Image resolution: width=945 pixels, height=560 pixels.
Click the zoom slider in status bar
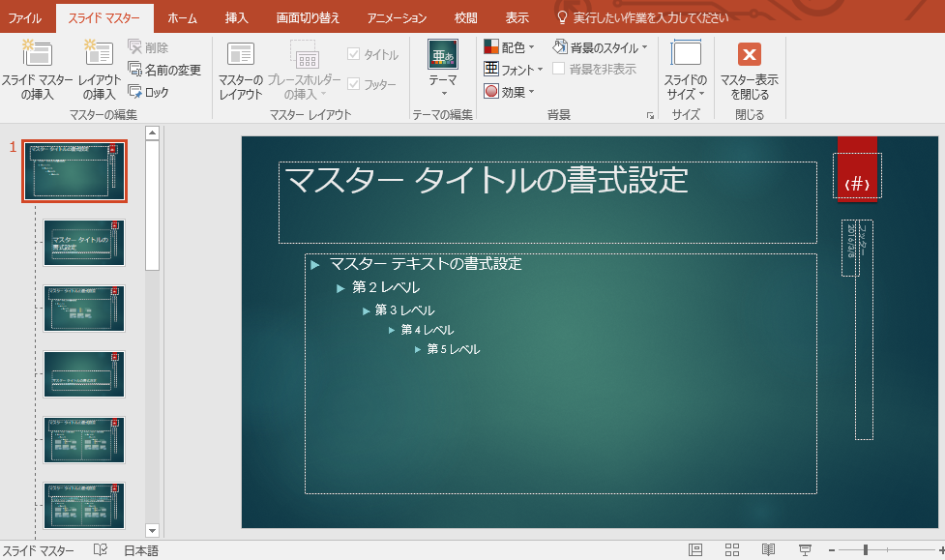coord(865,549)
